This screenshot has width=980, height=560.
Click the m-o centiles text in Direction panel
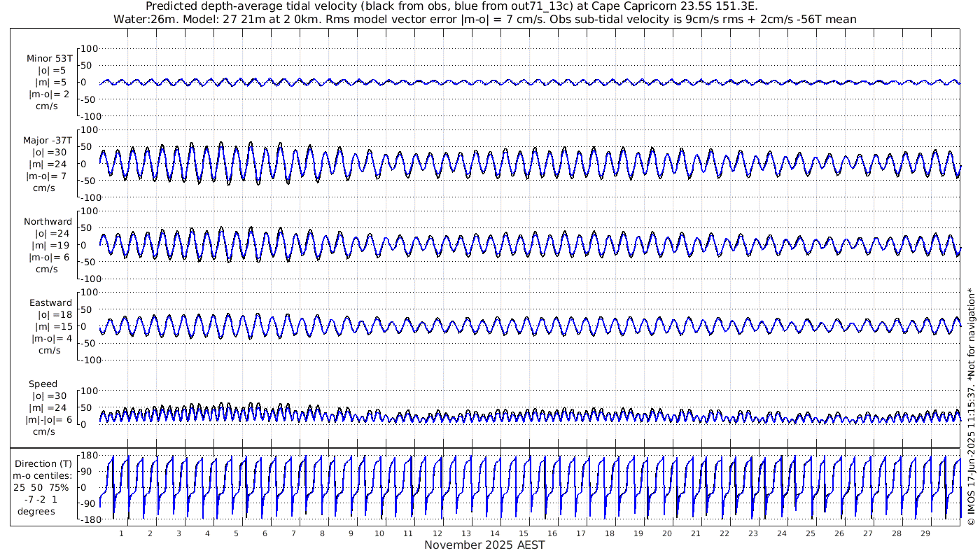coord(43,476)
